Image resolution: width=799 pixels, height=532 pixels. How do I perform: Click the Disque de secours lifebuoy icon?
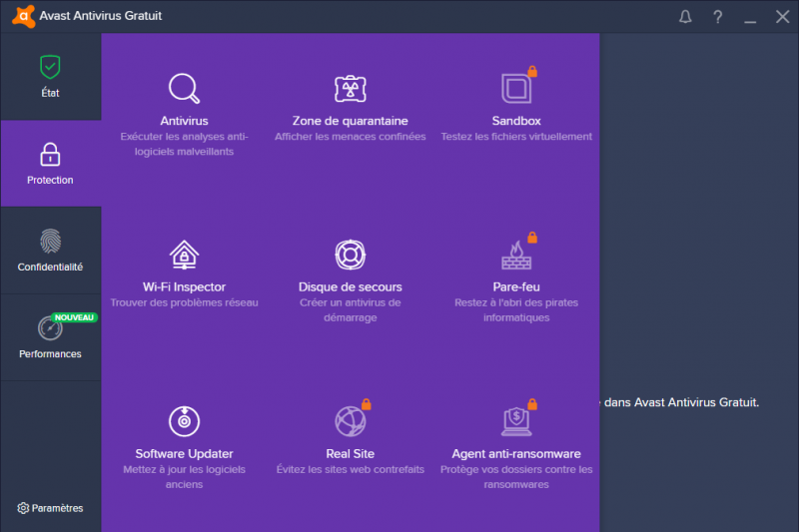click(x=351, y=255)
